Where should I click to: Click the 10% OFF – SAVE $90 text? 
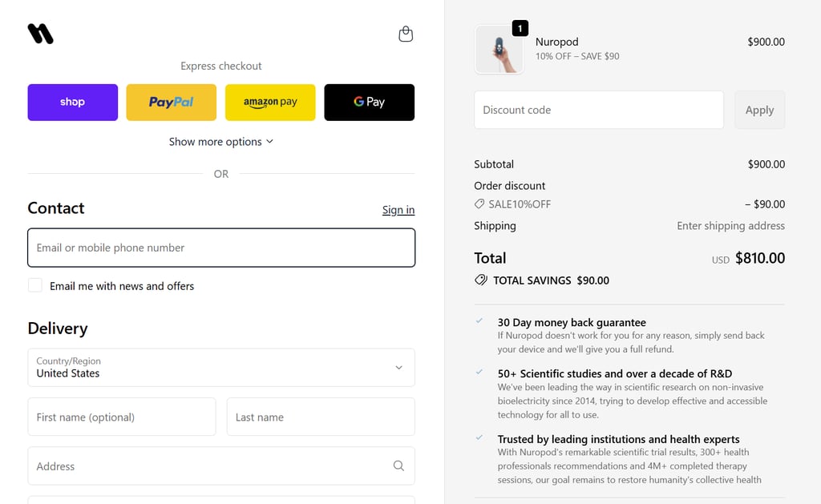[577, 56]
